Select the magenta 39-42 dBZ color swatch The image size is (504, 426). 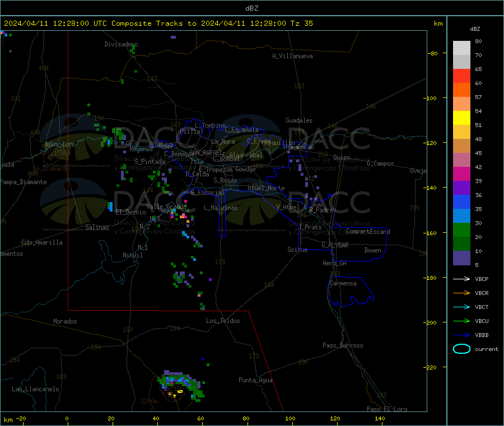tap(461, 174)
